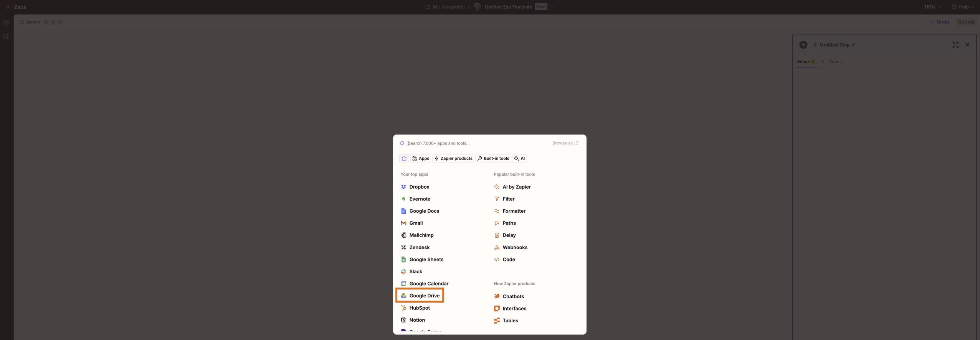This screenshot has width=980, height=340.
Task: Choose the Formatter tool
Action: coord(510,211)
